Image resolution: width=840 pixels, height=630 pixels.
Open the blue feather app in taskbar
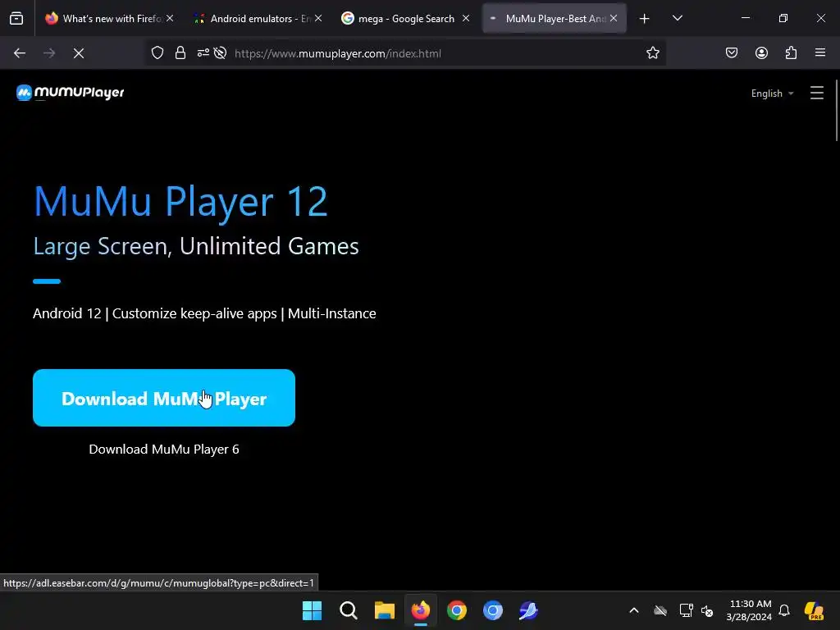point(529,610)
